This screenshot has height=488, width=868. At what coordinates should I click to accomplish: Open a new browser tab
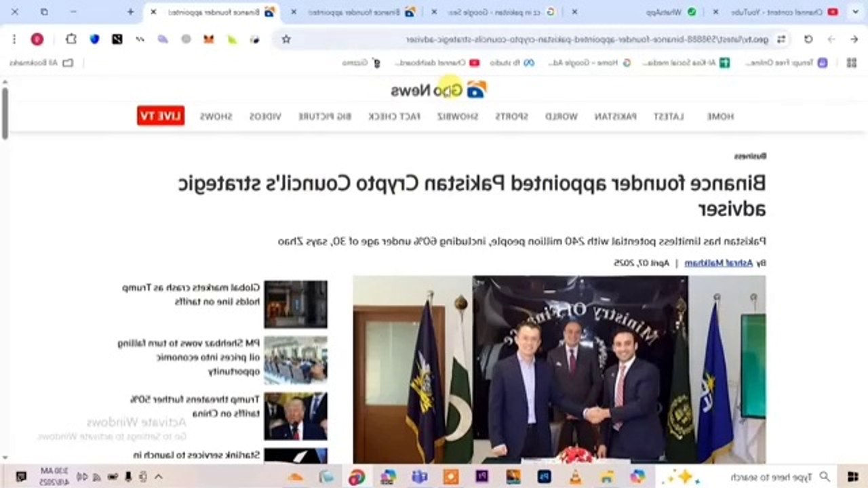pos(130,12)
